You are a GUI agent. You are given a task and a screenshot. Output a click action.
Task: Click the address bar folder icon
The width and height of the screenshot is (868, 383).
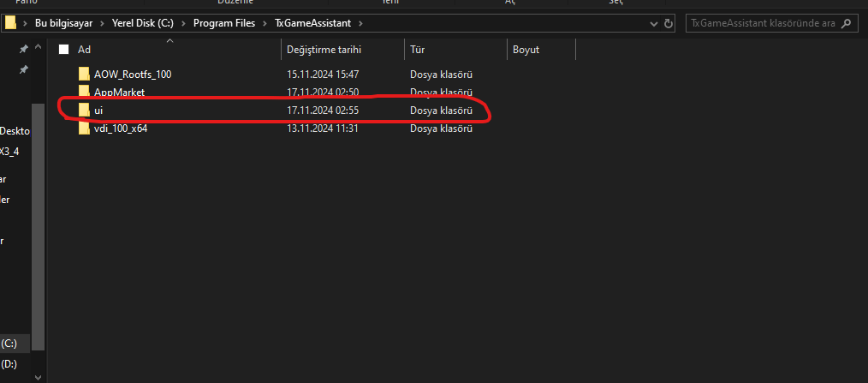(x=10, y=23)
